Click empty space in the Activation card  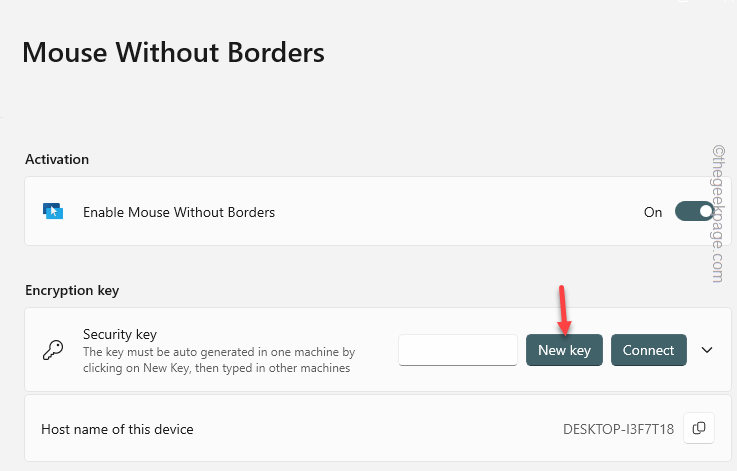click(x=447, y=212)
